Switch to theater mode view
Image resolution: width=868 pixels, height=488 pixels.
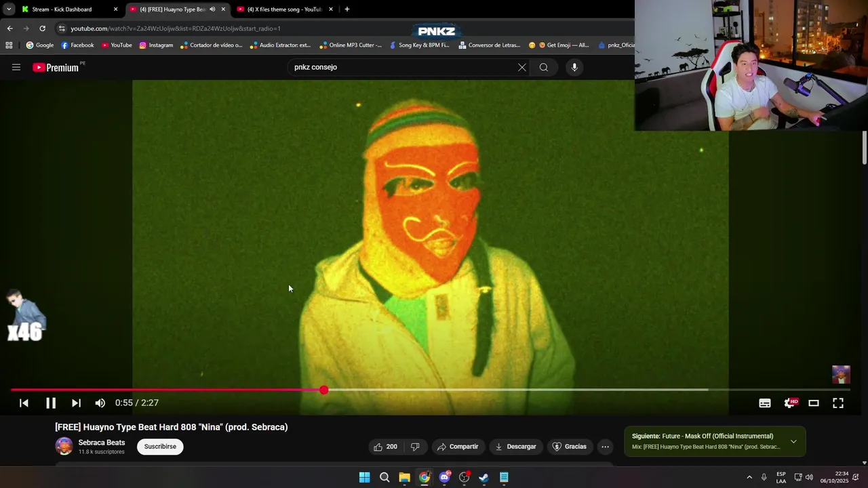click(x=814, y=403)
